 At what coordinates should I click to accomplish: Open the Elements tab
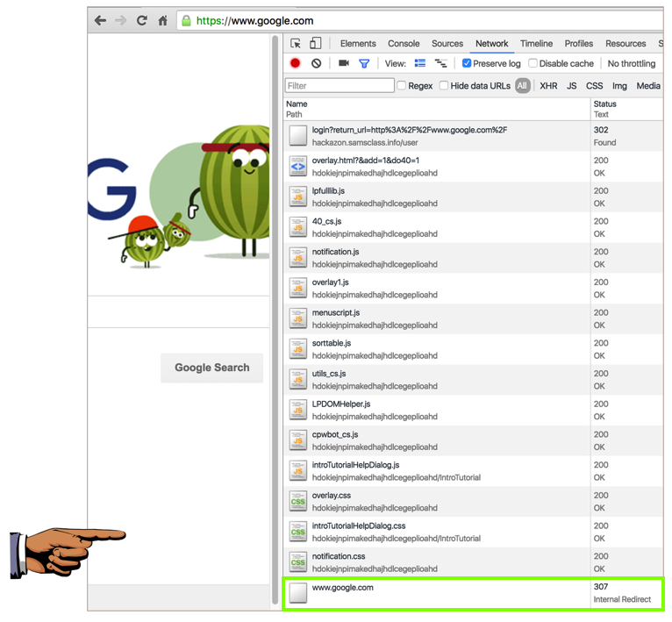pos(358,44)
